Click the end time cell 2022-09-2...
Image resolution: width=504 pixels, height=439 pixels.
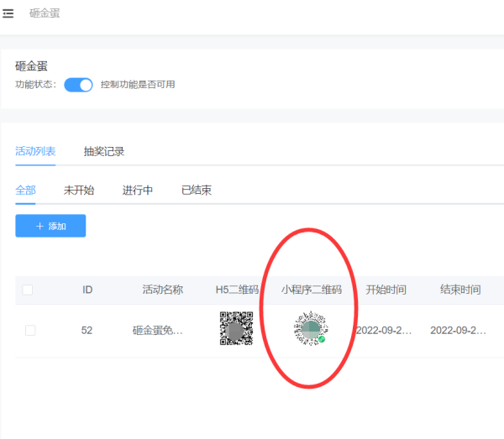(458, 330)
